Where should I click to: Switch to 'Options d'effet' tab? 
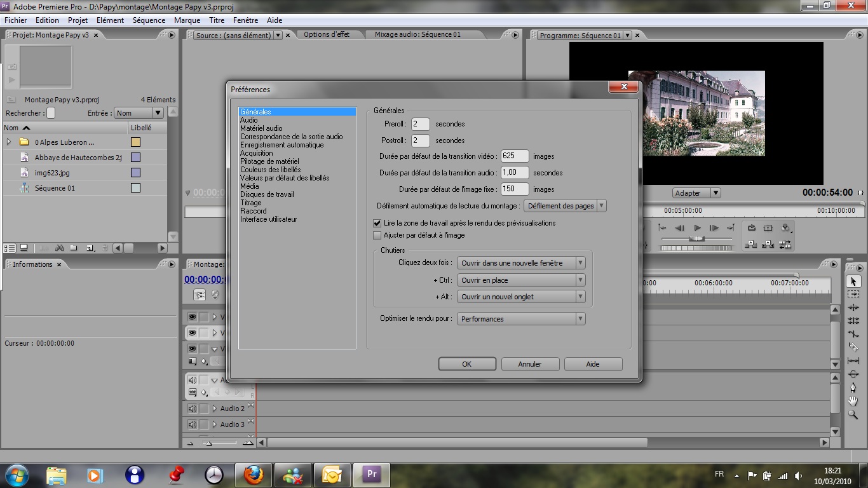pos(326,34)
